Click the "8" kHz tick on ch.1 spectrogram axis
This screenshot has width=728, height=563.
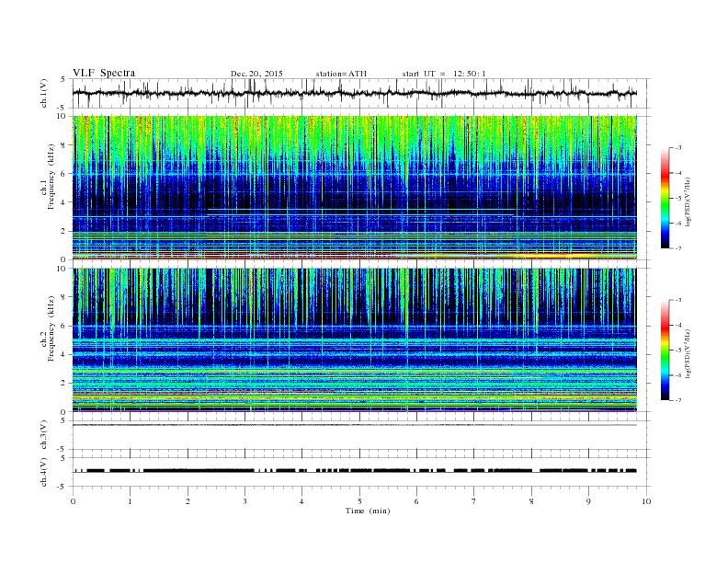tap(63, 145)
